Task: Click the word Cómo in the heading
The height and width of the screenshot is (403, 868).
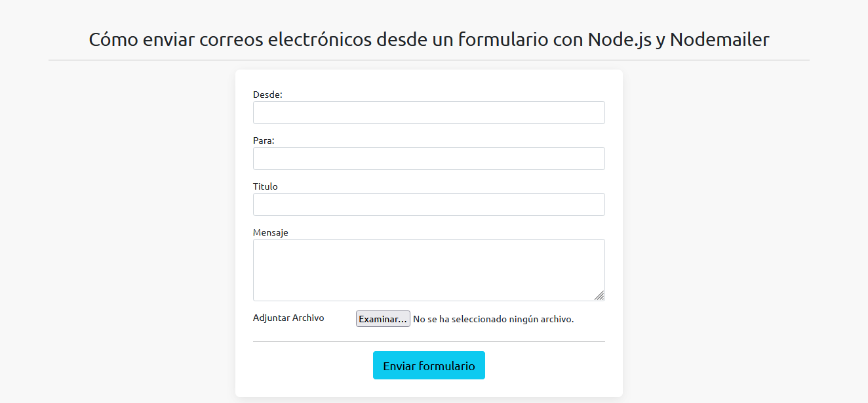Action: (109, 39)
